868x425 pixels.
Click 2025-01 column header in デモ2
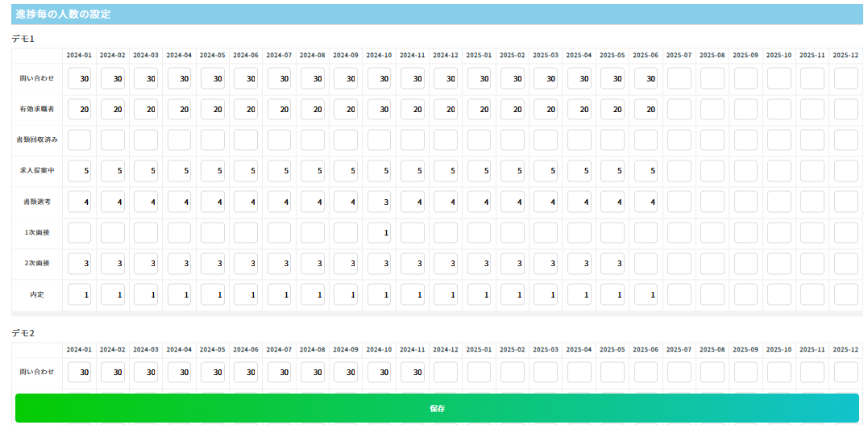click(479, 350)
